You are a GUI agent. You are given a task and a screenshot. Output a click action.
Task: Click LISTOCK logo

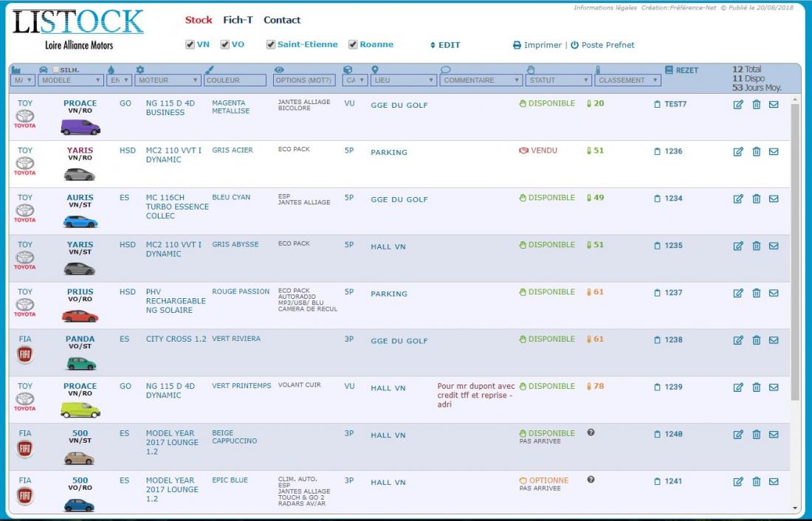tap(78, 22)
